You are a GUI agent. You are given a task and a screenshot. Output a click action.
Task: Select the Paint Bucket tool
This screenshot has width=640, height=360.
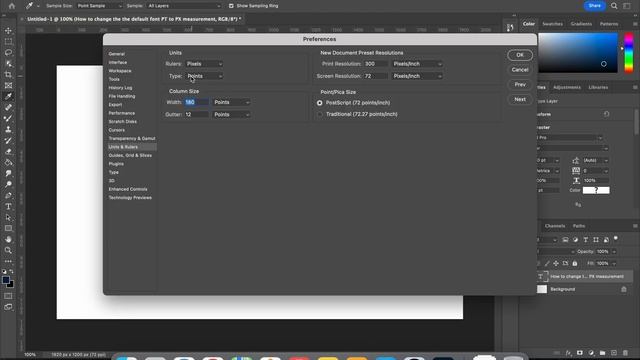click(x=8, y=162)
